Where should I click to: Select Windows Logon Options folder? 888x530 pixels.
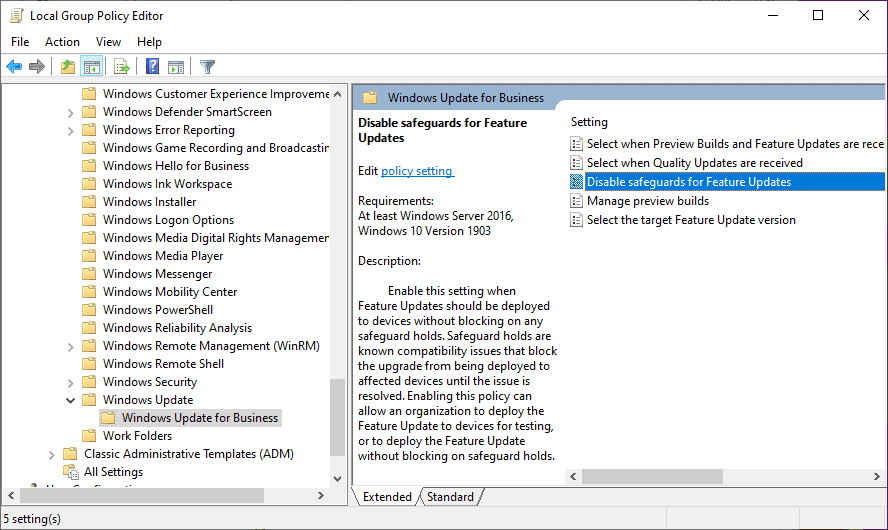pyautogui.click(x=168, y=220)
